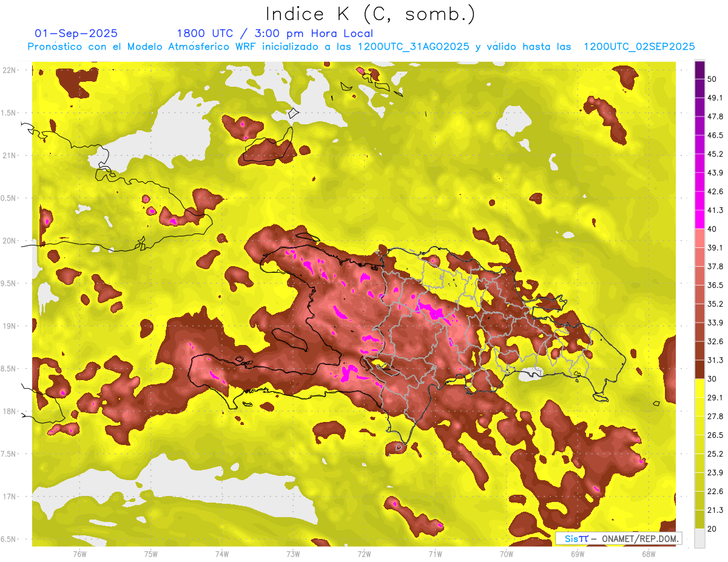Pick the dark purple colorbar segment above 50

(x=699, y=70)
